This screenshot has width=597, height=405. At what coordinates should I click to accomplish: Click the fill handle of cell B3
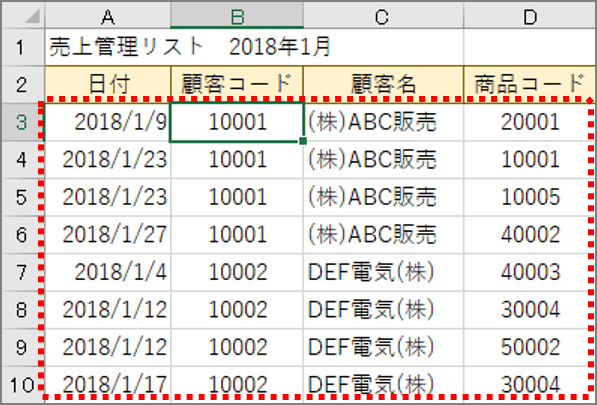pyautogui.click(x=303, y=141)
